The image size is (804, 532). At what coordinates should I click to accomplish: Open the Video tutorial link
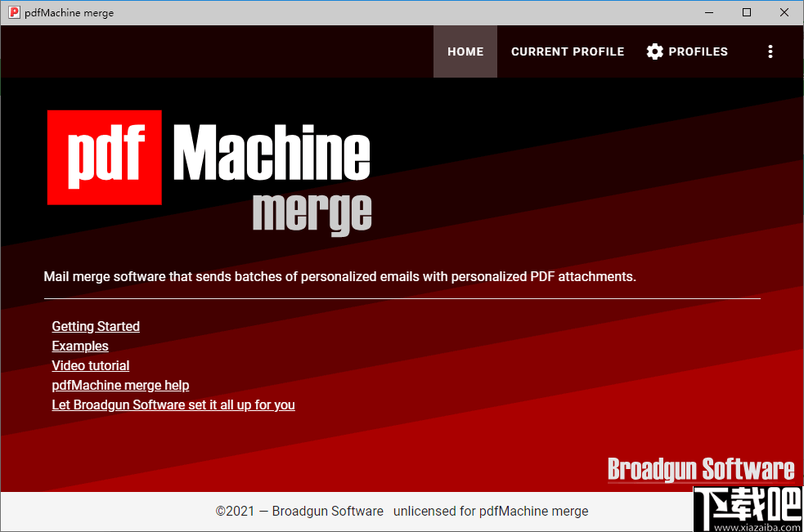pos(90,365)
